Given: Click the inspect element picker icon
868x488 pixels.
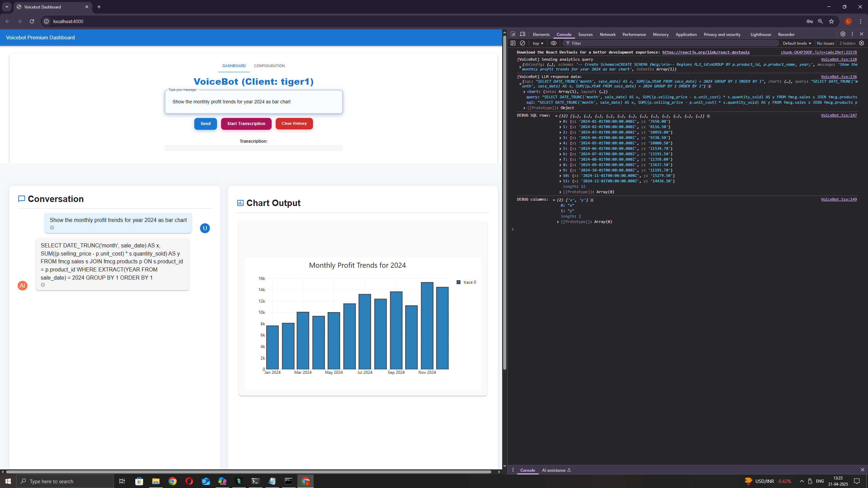Looking at the screenshot, I should 513,34.
